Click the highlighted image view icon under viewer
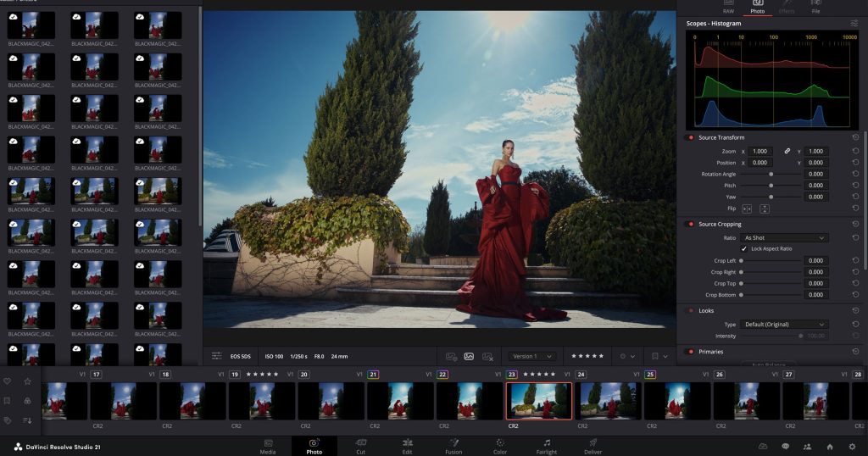 469,356
